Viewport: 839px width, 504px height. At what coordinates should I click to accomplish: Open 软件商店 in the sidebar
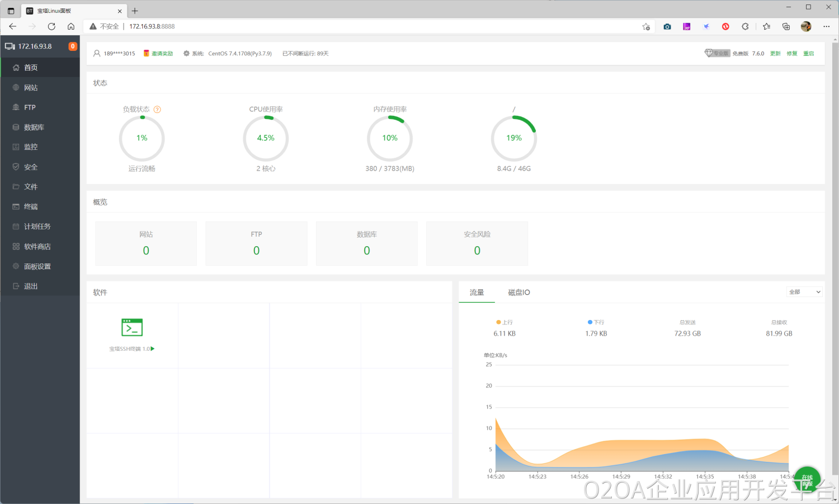pyautogui.click(x=37, y=247)
